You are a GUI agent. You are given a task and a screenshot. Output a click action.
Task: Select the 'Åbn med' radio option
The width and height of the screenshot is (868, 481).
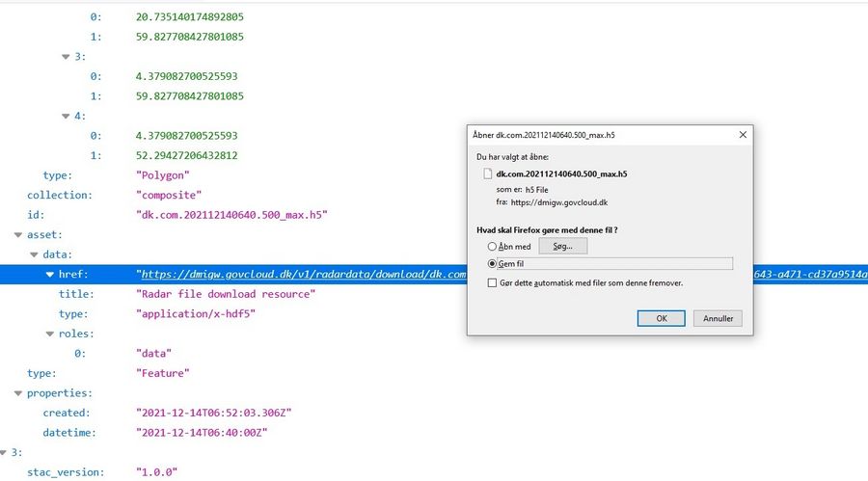tap(493, 247)
